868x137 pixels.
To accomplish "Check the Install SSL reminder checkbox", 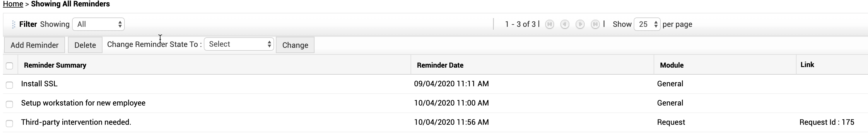I will [9, 85].
